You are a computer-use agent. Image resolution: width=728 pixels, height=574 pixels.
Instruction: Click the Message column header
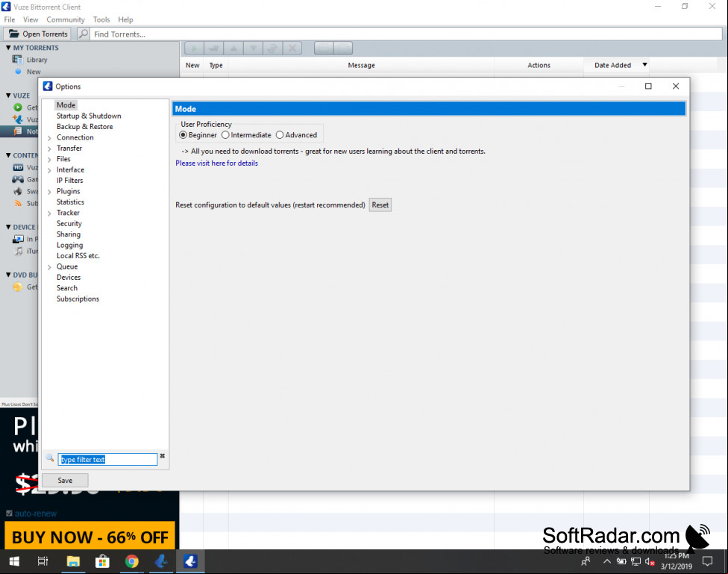click(x=361, y=65)
